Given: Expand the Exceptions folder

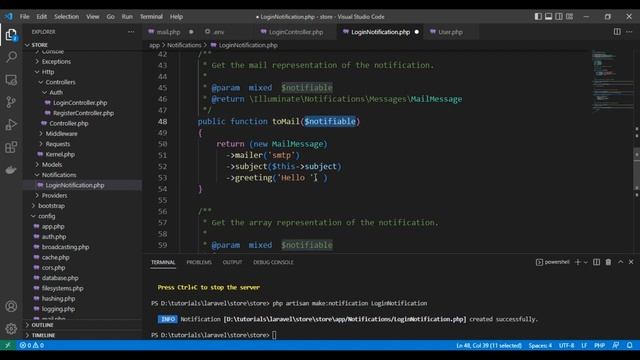Looking at the screenshot, I should (56, 62).
